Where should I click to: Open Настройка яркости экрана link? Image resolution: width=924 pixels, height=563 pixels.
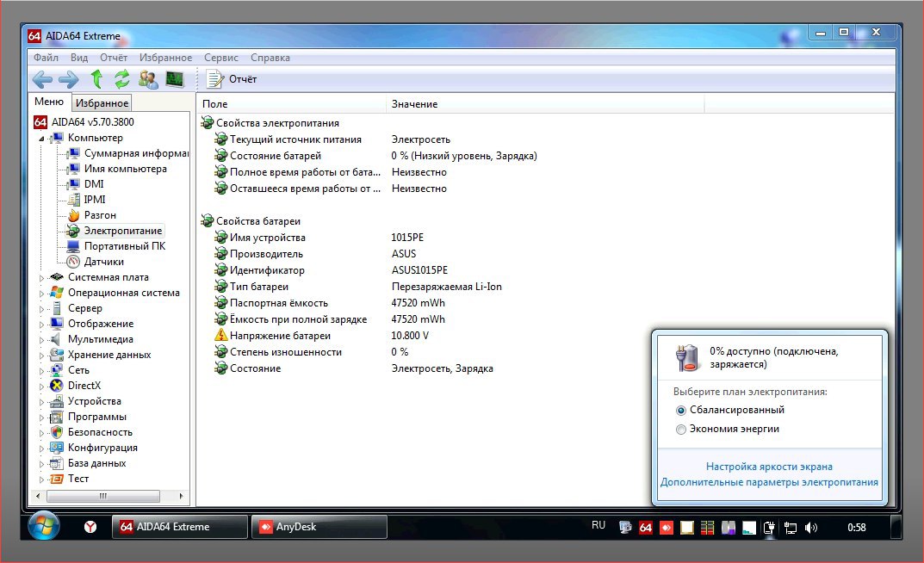point(769,467)
